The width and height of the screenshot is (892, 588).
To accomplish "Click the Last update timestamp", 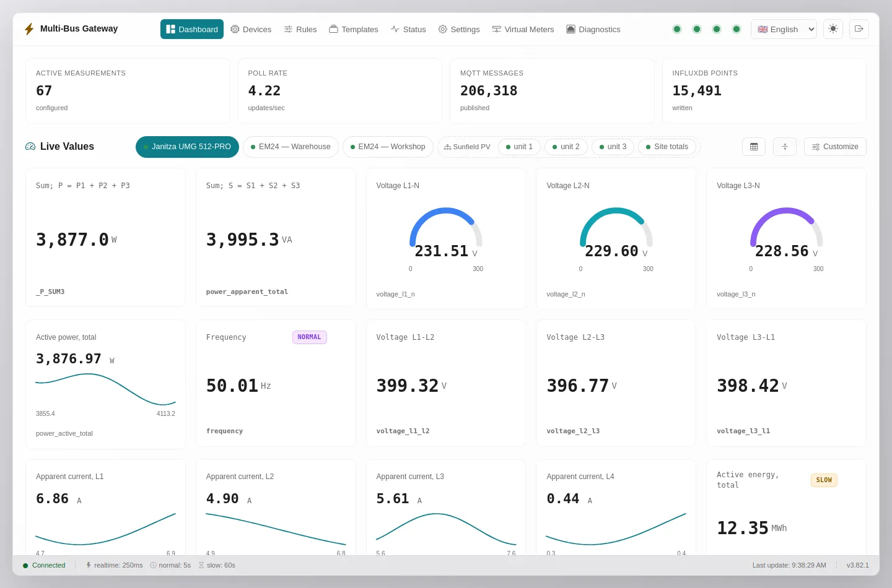I will coord(789,565).
